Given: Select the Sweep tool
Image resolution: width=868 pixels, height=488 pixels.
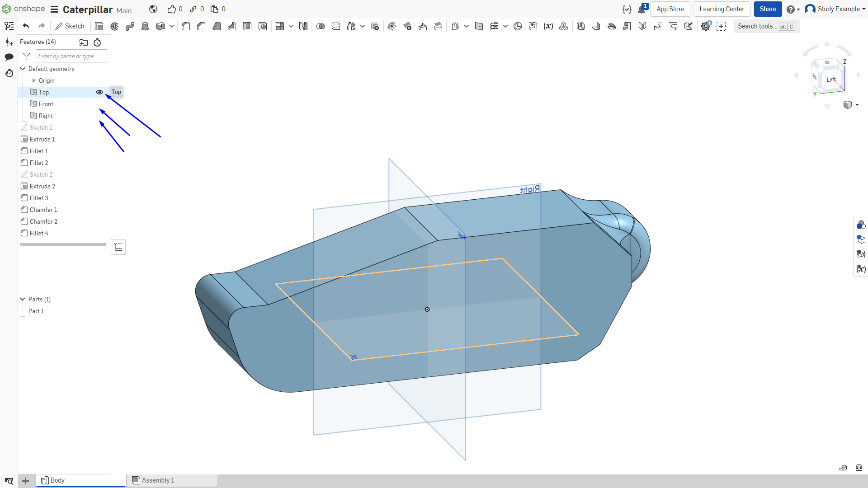Looking at the screenshot, I should point(130,26).
